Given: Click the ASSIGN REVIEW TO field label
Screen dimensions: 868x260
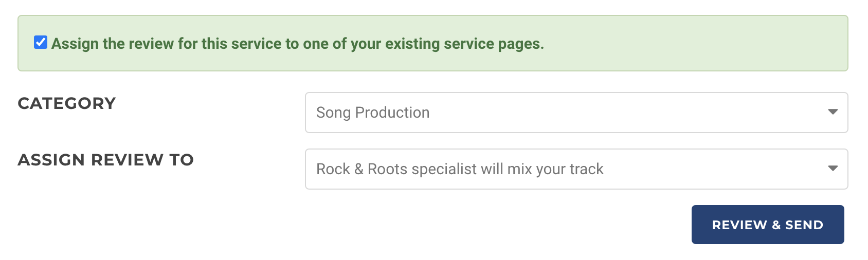Looking at the screenshot, I should 105,160.
